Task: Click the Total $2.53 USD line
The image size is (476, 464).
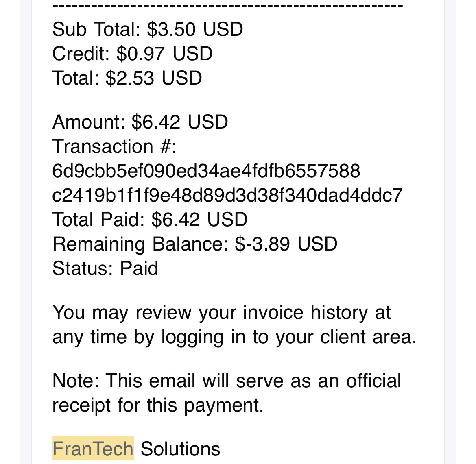Action: tap(127, 78)
